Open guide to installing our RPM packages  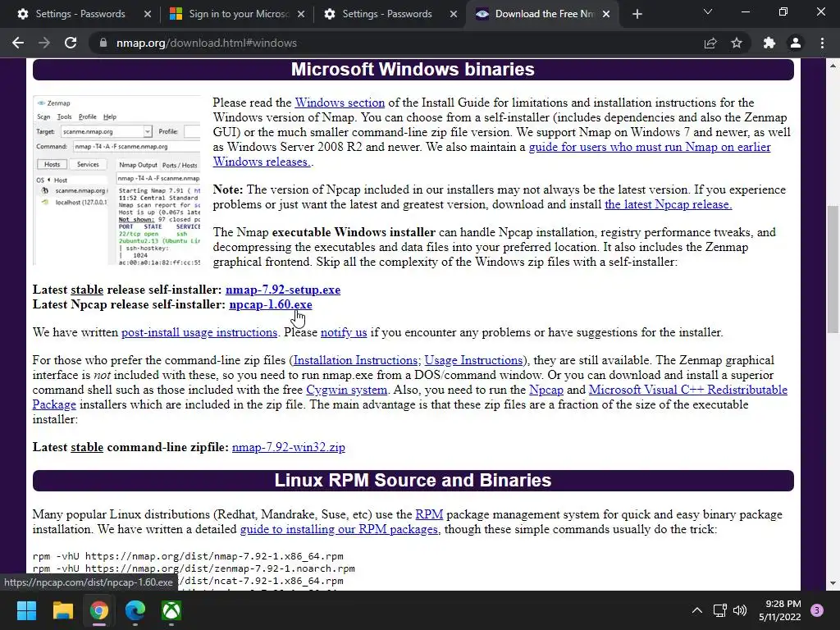[340, 529]
